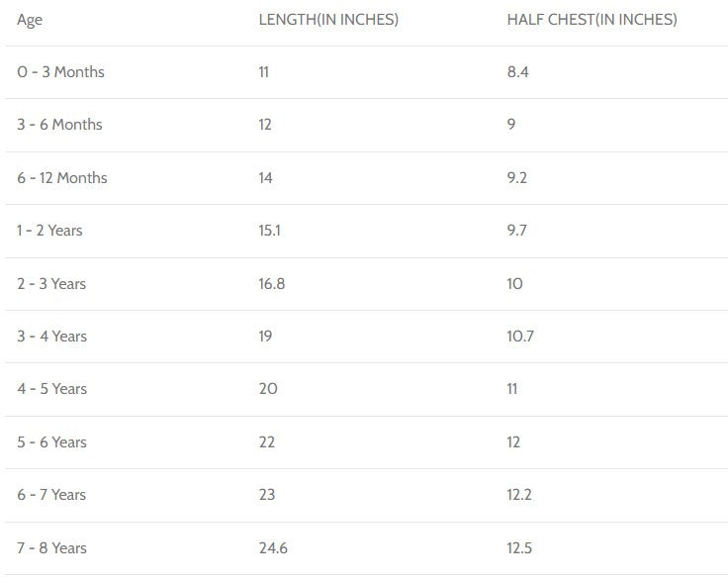This screenshot has height=583, width=728.
Task: Select the 0 - 3 Months age row label
Action: (60, 72)
